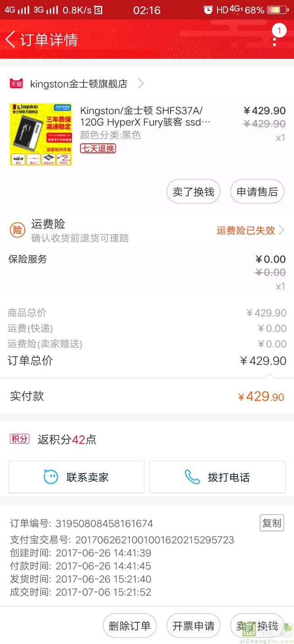Copy order number with 复制 button

point(272,523)
